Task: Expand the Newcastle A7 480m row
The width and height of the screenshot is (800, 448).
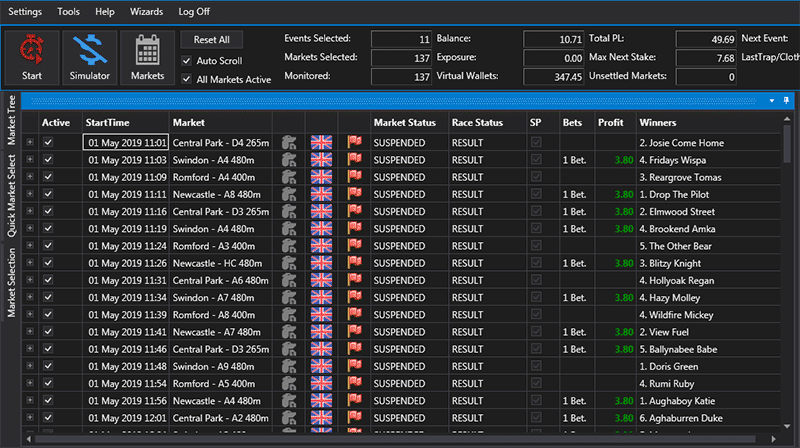Action: [30, 332]
